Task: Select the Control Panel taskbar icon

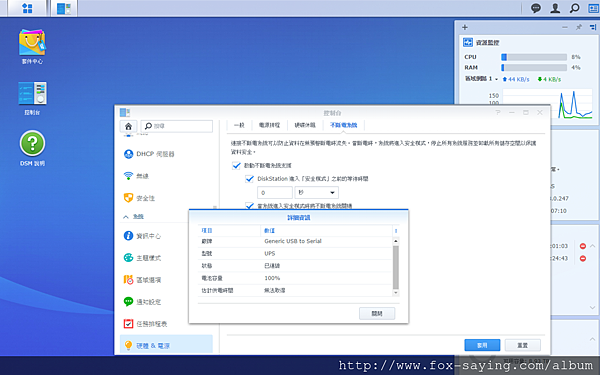Action: point(64,8)
